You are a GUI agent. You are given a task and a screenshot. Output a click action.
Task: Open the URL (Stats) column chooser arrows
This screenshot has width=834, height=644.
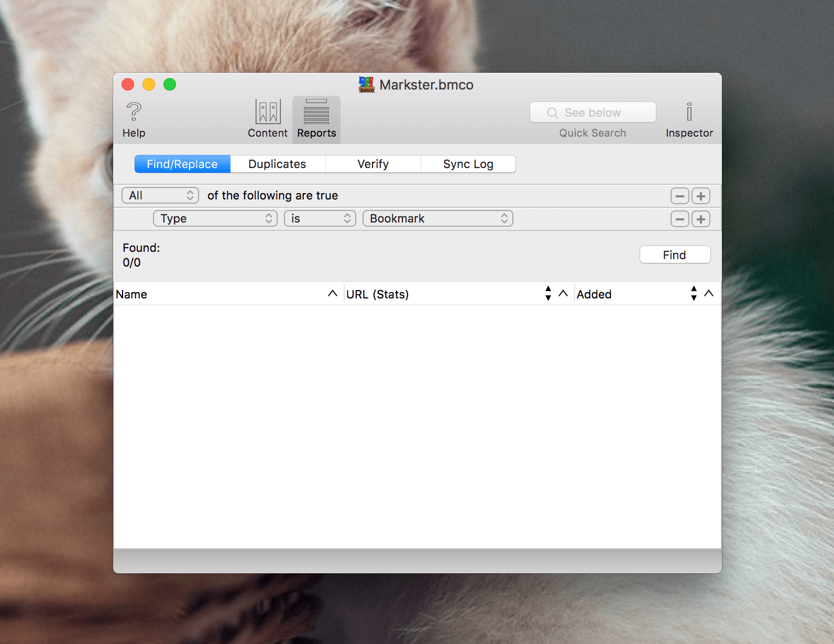click(548, 294)
